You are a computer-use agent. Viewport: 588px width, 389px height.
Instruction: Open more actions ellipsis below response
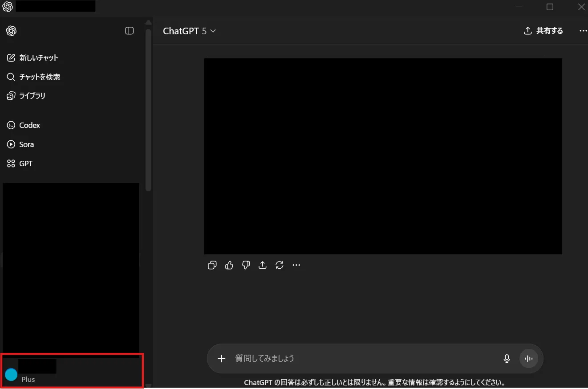pyautogui.click(x=296, y=265)
